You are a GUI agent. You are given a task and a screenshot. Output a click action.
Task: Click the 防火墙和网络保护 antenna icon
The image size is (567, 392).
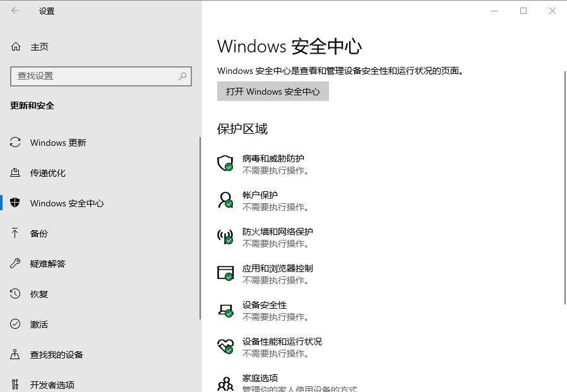point(225,237)
